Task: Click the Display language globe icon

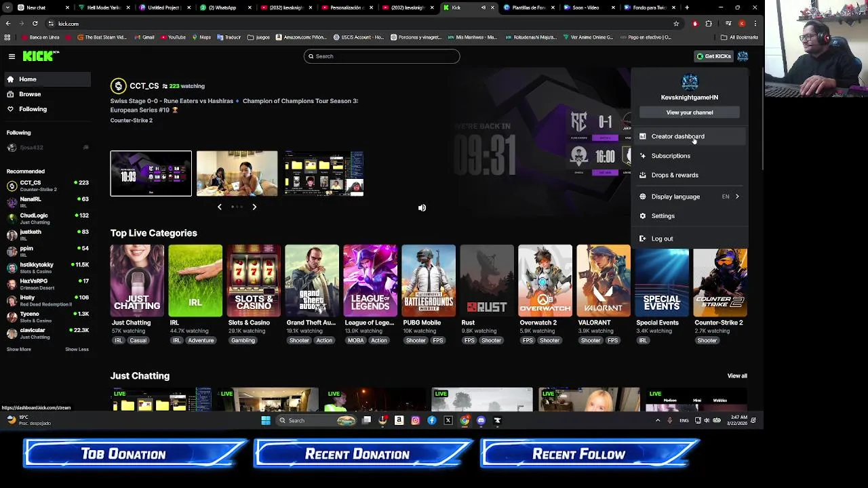Action: [643, 197]
